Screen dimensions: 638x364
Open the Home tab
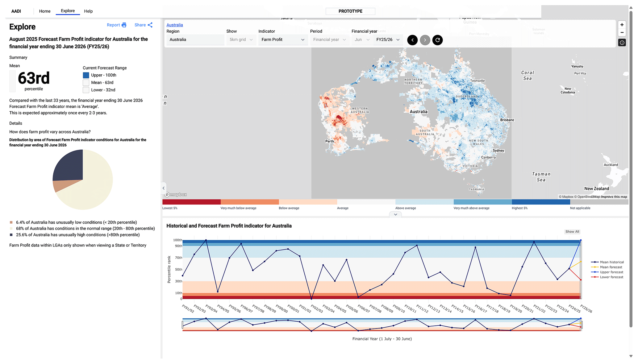[45, 11]
